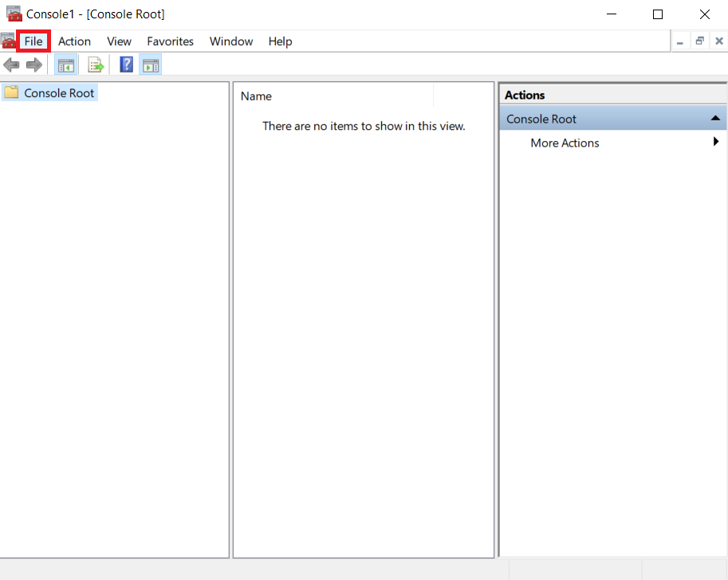Click the MMC toolbox icon in menu bar
The height and width of the screenshot is (580, 728).
point(8,41)
